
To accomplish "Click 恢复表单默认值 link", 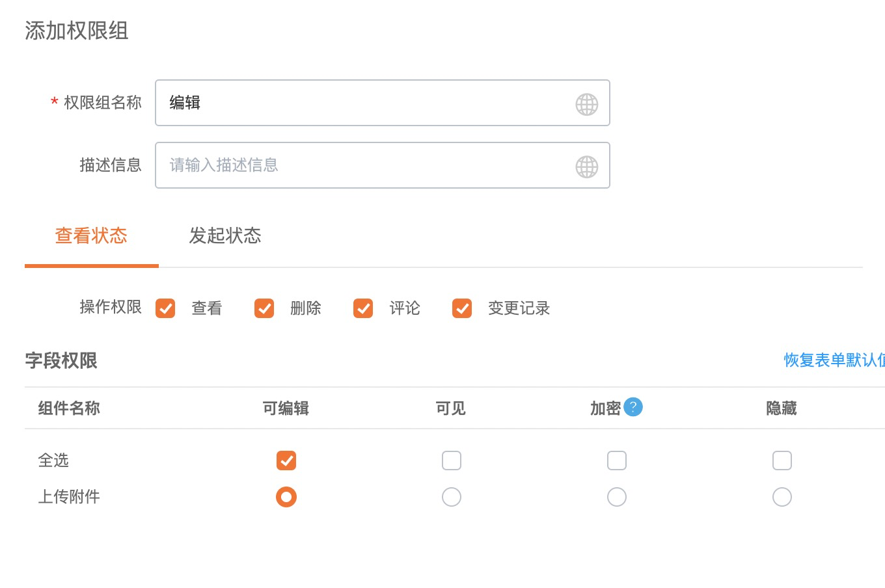I will click(x=834, y=360).
